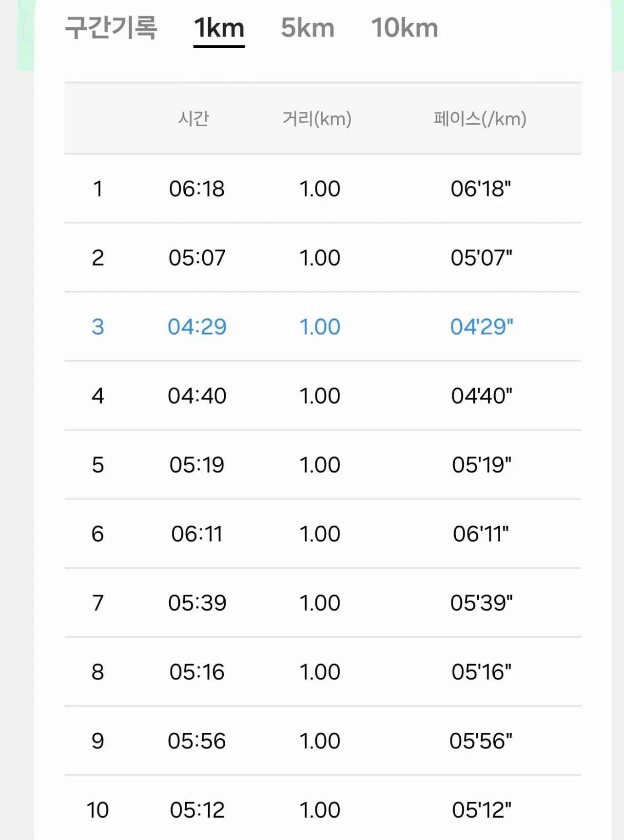Click the 페이스(/km) column header
624x840 pixels.
[x=480, y=118]
